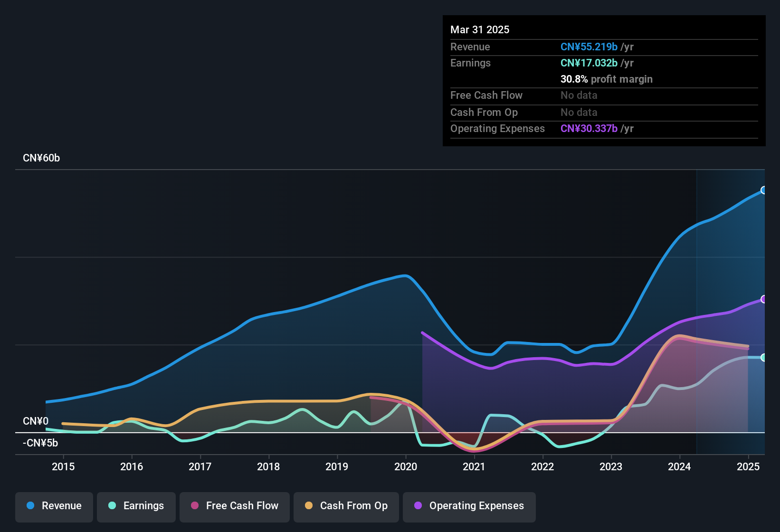Click the 2022 x-axis label
The image size is (780, 532).
click(x=542, y=466)
